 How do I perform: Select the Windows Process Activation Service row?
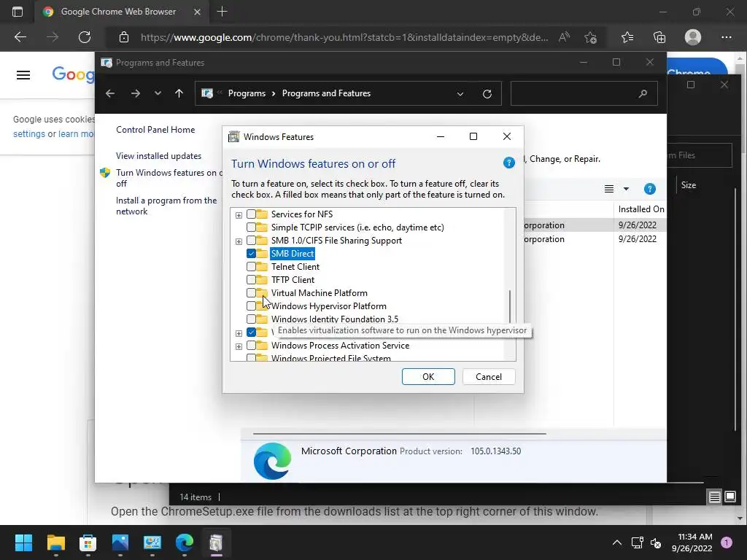(x=340, y=345)
